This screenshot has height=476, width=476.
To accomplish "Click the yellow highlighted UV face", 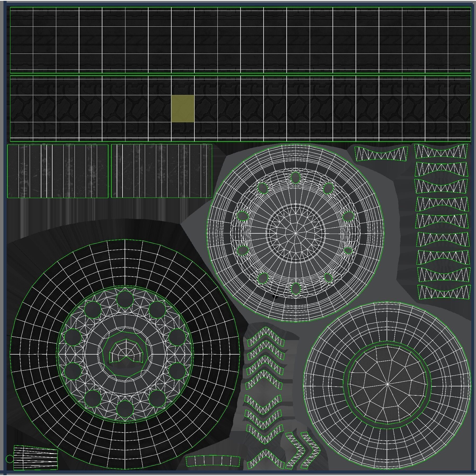I will (x=183, y=108).
